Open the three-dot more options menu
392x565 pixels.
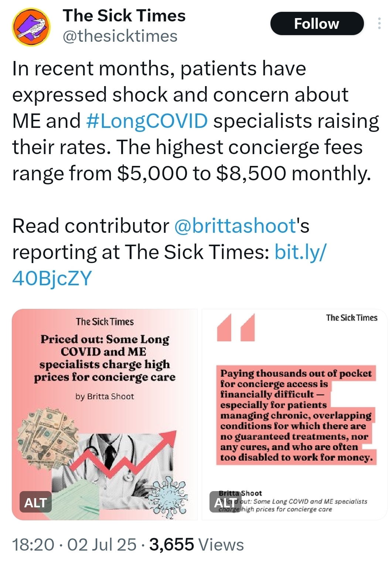pyautogui.click(x=379, y=24)
